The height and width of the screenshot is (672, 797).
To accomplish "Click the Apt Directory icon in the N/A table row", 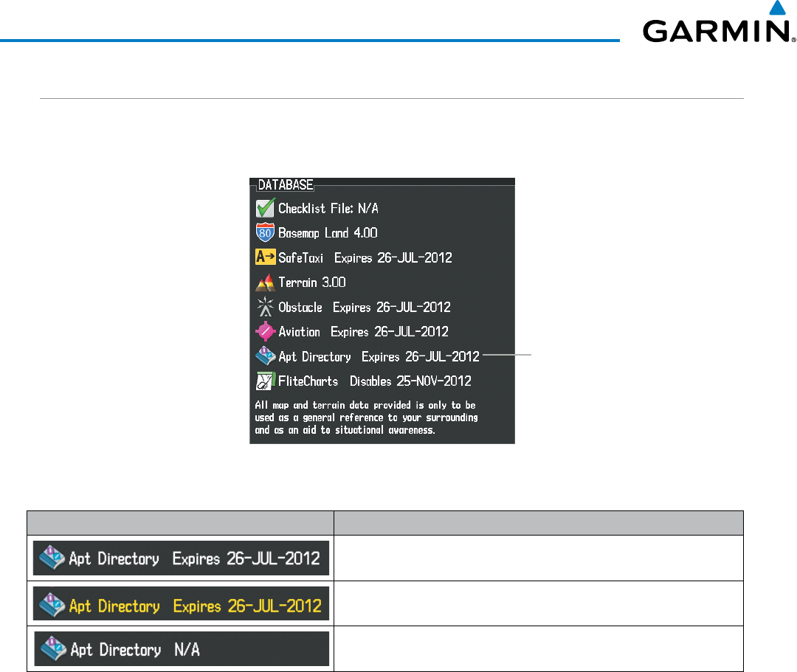I will point(53,648).
